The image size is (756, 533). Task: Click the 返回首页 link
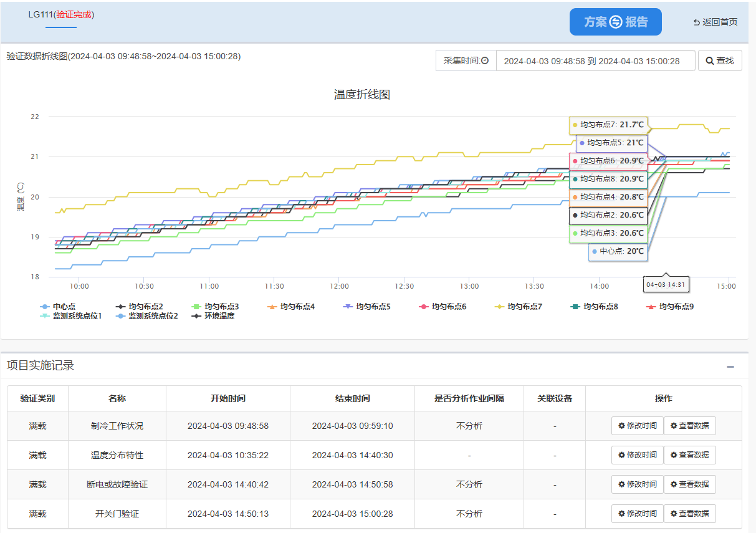715,22
